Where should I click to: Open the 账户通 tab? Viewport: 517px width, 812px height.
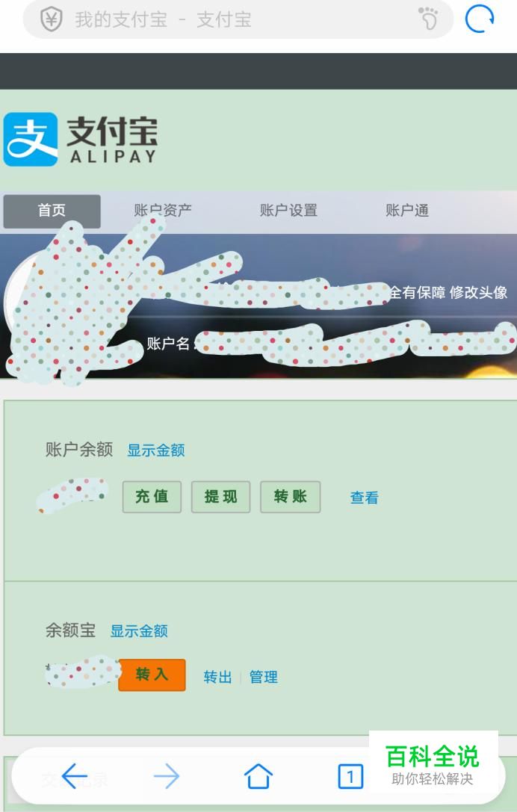[407, 210]
